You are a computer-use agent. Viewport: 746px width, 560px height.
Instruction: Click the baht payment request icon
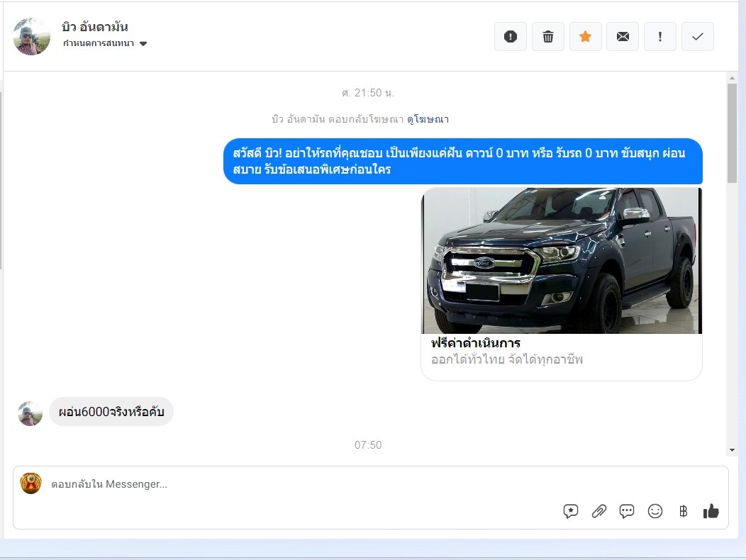click(683, 511)
